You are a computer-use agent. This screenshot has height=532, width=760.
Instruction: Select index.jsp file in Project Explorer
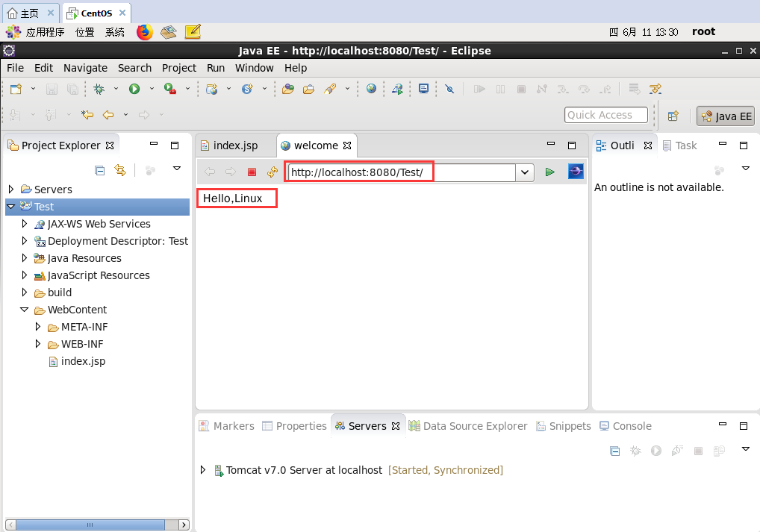(77, 361)
